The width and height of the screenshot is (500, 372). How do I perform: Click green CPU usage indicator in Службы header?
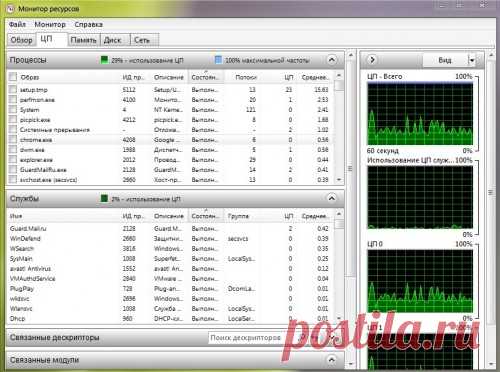click(x=105, y=199)
